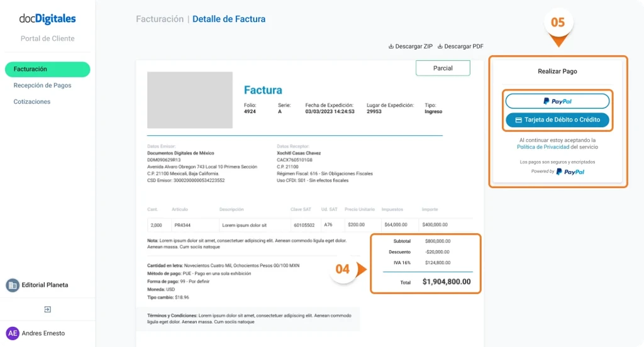This screenshot has width=644, height=347.
Task: Select the Ingreso type value
Action: [x=433, y=112]
